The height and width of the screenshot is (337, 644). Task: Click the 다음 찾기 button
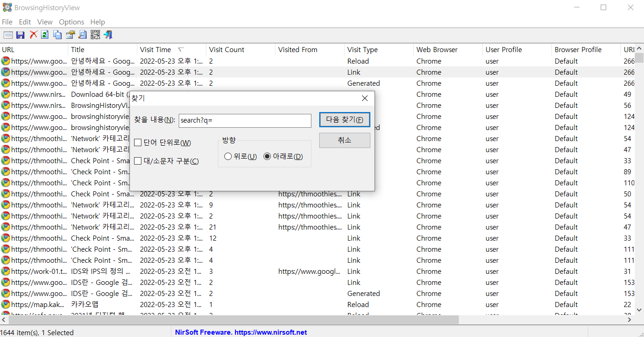[345, 119]
